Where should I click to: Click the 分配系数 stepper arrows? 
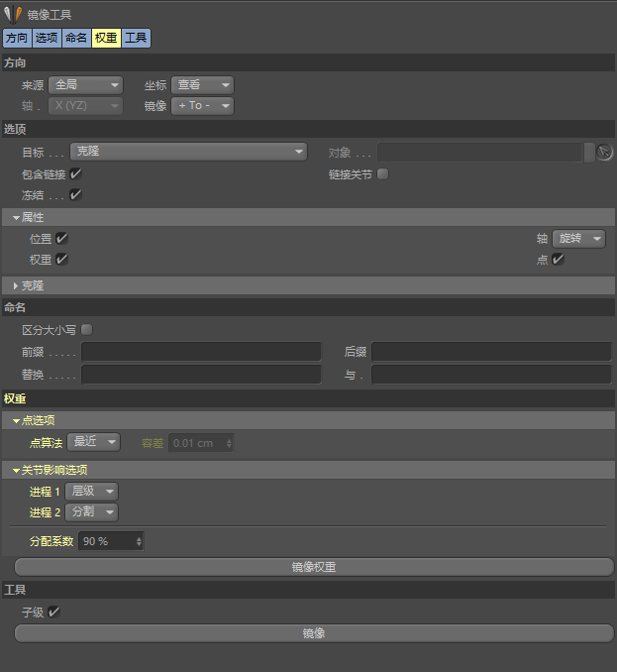point(139,541)
